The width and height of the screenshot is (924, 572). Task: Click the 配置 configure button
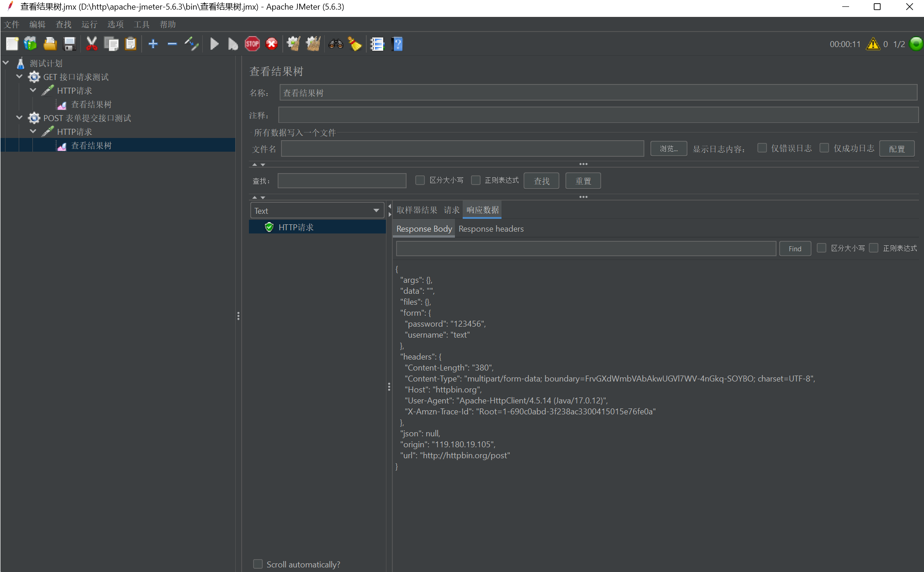point(897,149)
